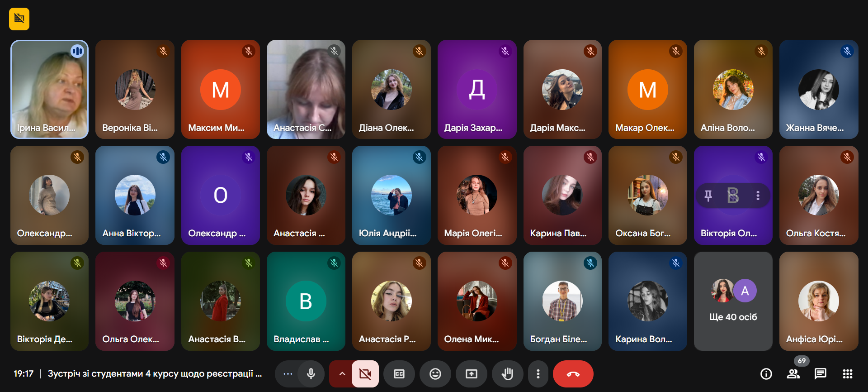Screen dimensions: 868x392
Task: Open more options on the Вікторія Ол... tile
Action: (x=758, y=196)
